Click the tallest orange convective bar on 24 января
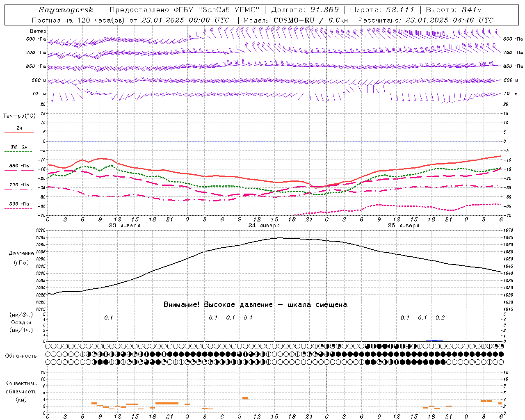525x420 pixels. 245,398
